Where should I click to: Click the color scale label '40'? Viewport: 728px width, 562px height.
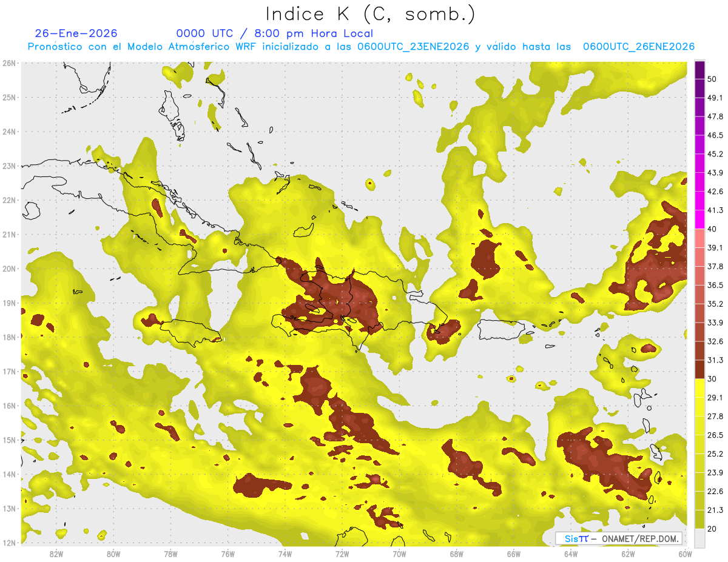pos(712,229)
